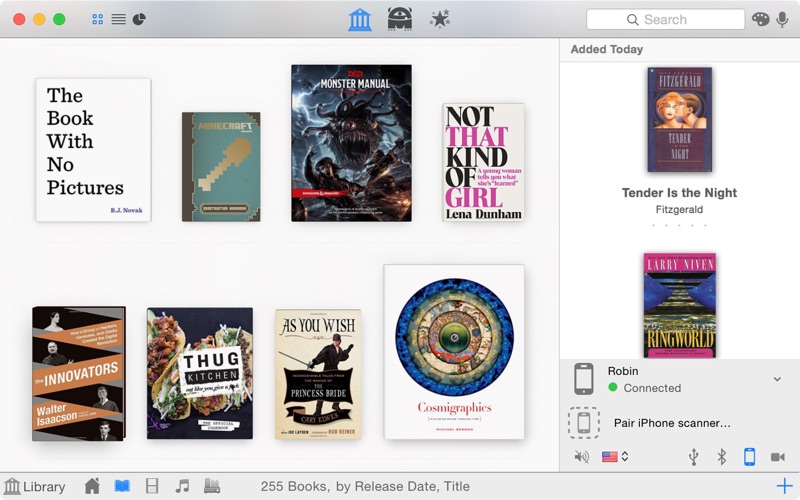
Task: Filter by Music in bottom bar
Action: pyautogui.click(x=182, y=486)
